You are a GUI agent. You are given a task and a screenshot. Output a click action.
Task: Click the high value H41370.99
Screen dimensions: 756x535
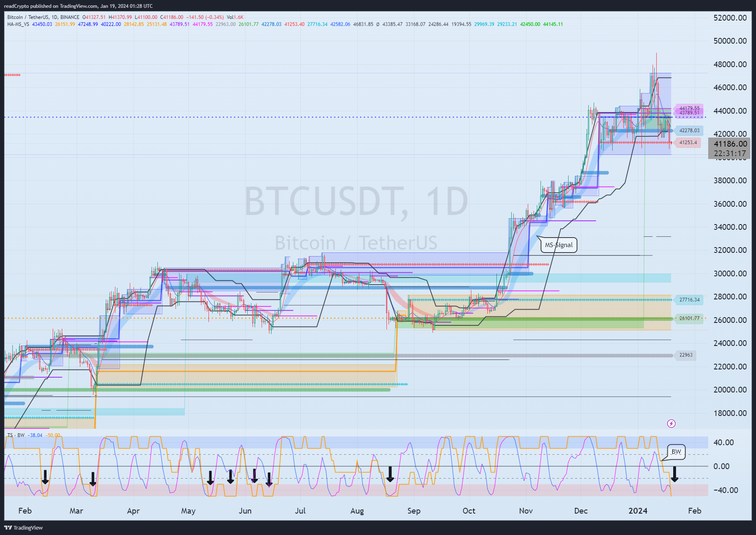coord(120,17)
